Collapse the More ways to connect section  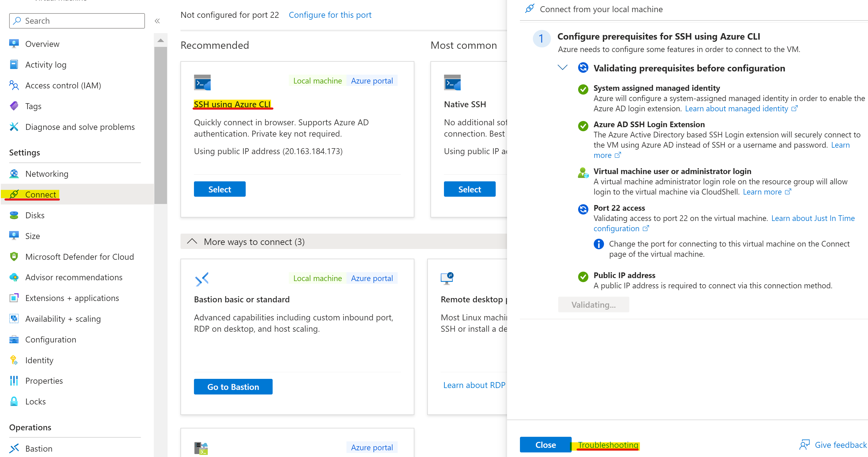point(192,241)
